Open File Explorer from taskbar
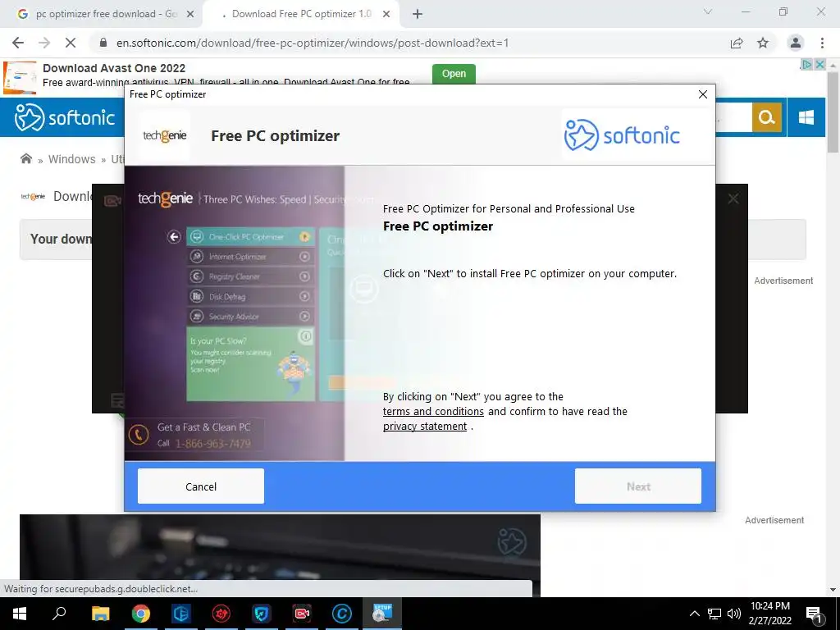 pyautogui.click(x=100, y=614)
